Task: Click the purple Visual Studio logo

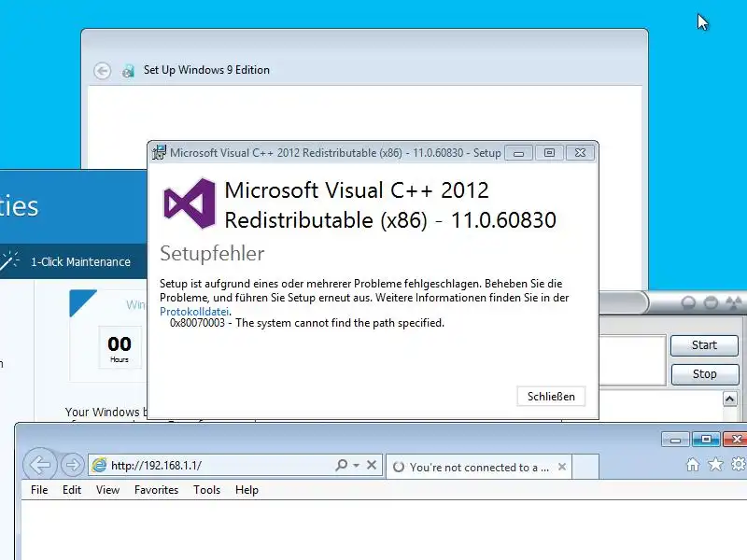Action: coord(190,203)
